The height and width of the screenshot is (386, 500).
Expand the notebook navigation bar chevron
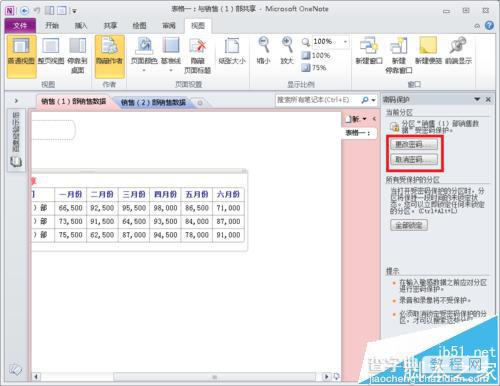pyautogui.click(x=16, y=100)
